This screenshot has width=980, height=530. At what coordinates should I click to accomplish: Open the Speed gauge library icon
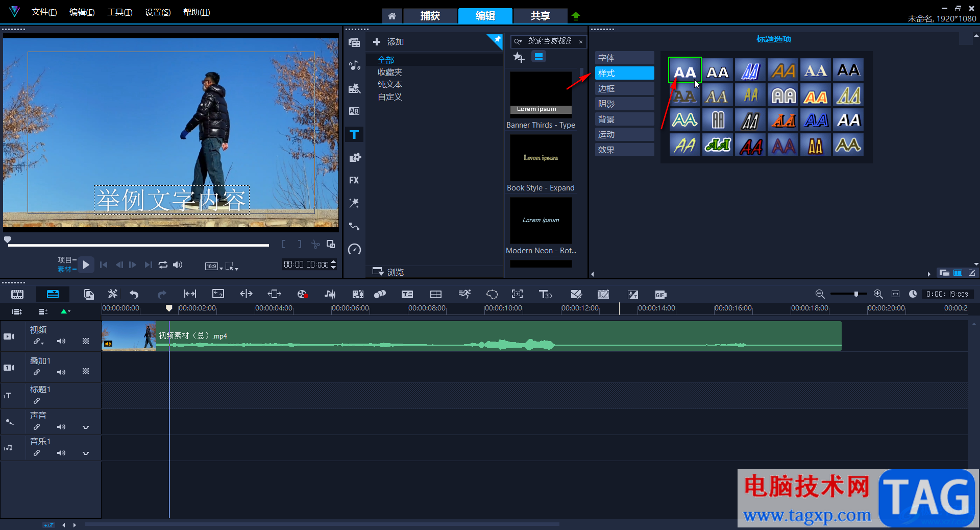[354, 249]
